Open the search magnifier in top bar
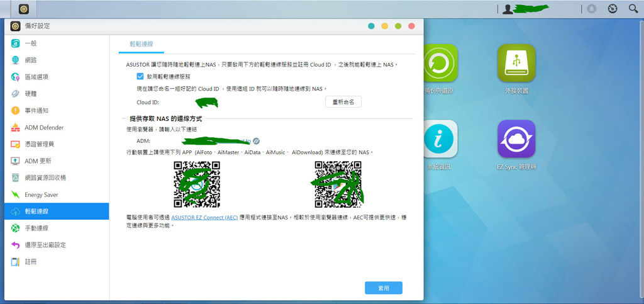644x304 pixels. click(x=633, y=9)
